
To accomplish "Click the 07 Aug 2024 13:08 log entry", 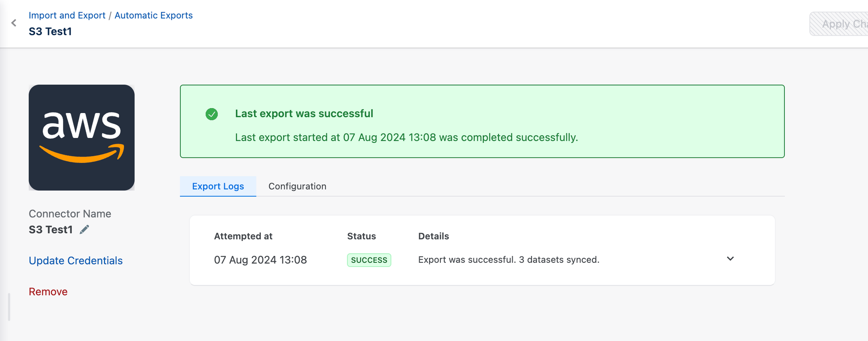I will [x=260, y=260].
